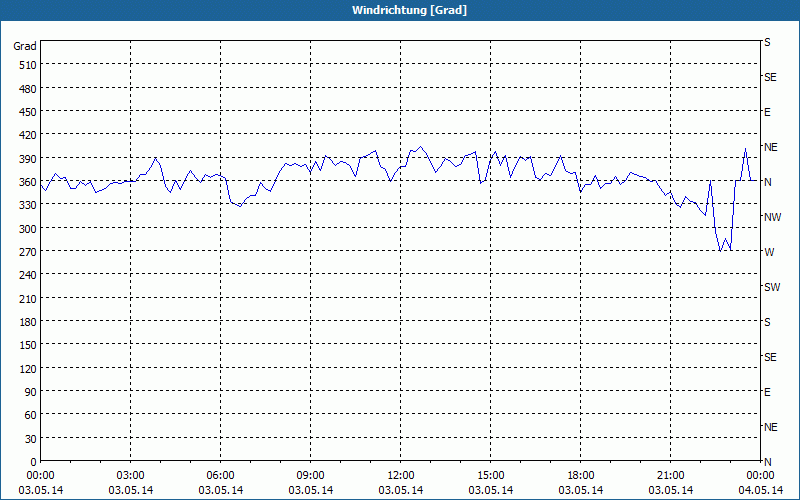Screen dimensions: 800x500
Task: Click the chart title 'Windrichtung [Grad]'
Action: click(x=409, y=10)
